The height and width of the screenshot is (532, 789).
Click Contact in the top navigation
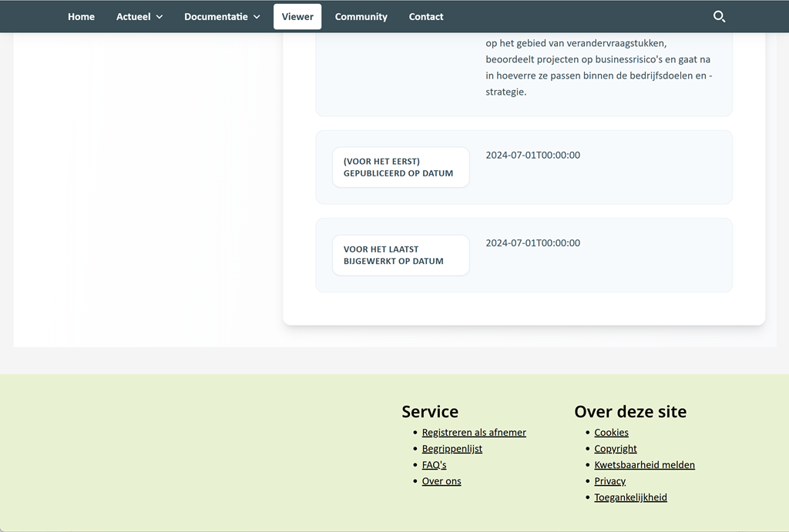click(426, 17)
